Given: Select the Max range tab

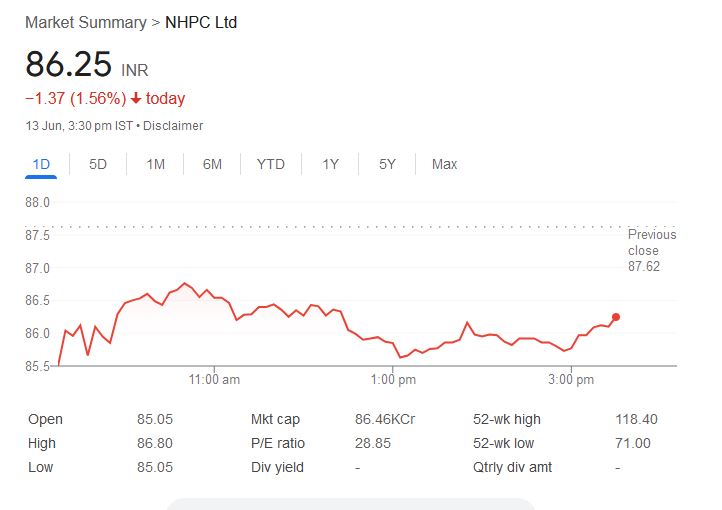Looking at the screenshot, I should (x=444, y=164).
